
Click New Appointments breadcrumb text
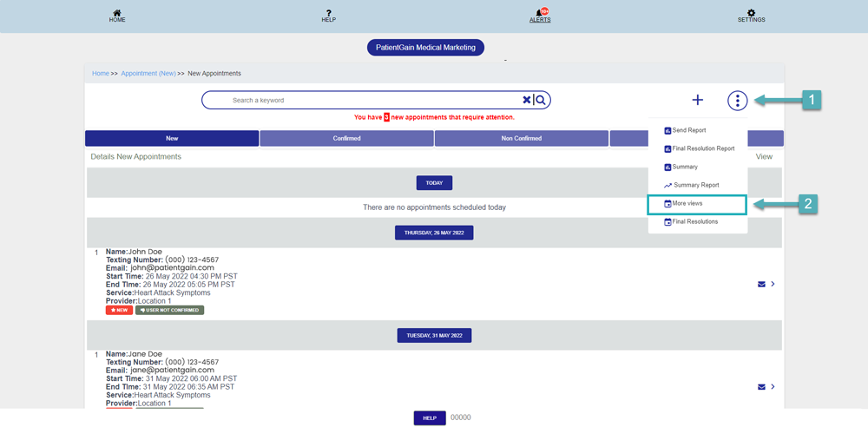[x=214, y=73]
